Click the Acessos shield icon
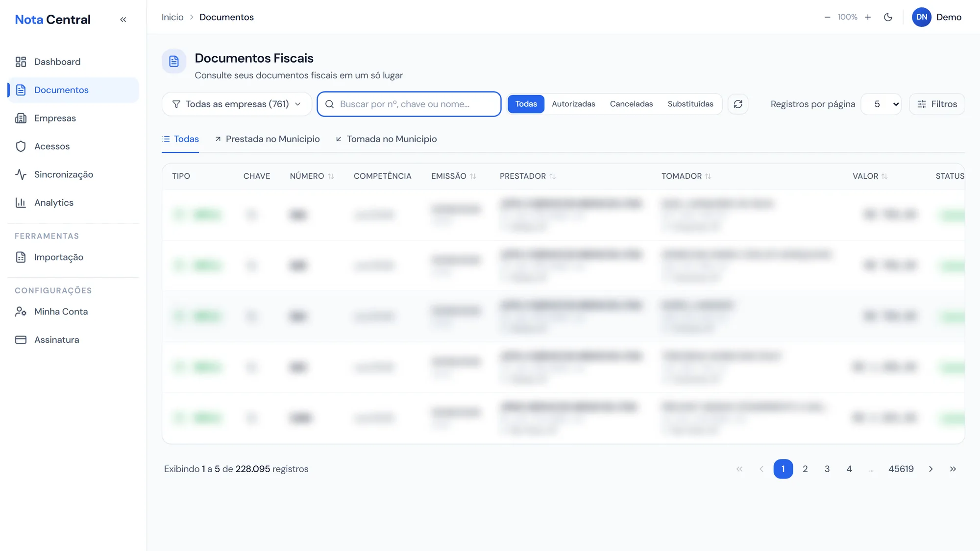The height and width of the screenshot is (551, 980). pos(21,146)
